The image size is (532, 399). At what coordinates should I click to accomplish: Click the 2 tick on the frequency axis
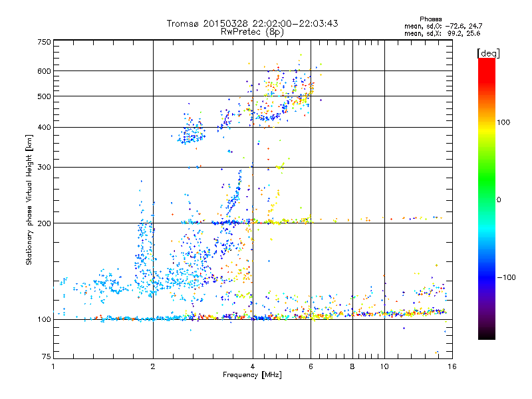(x=153, y=366)
